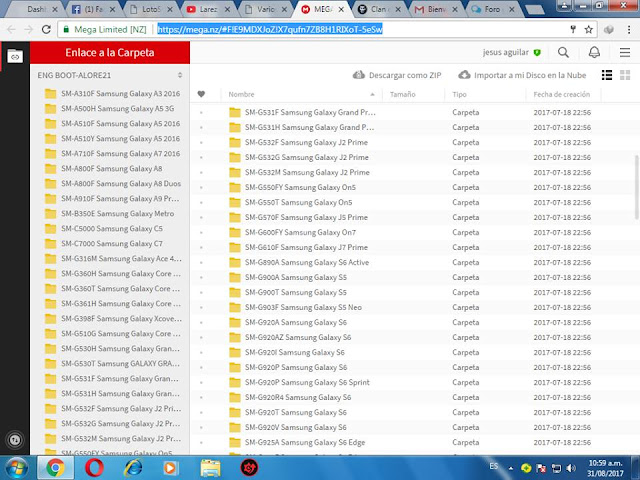Select SM-G903F Samsung Galaxy S5 Neo row

point(412,307)
